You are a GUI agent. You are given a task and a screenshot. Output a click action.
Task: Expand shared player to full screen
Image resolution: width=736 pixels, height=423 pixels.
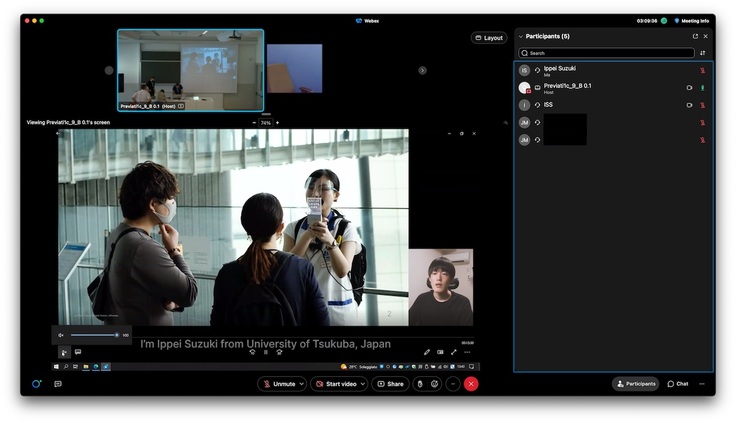453,352
